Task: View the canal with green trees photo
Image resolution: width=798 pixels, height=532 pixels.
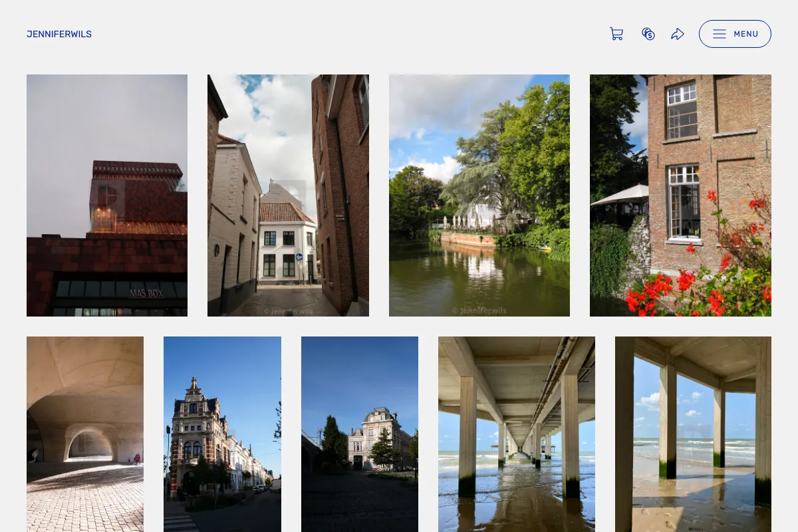Action: (479, 196)
